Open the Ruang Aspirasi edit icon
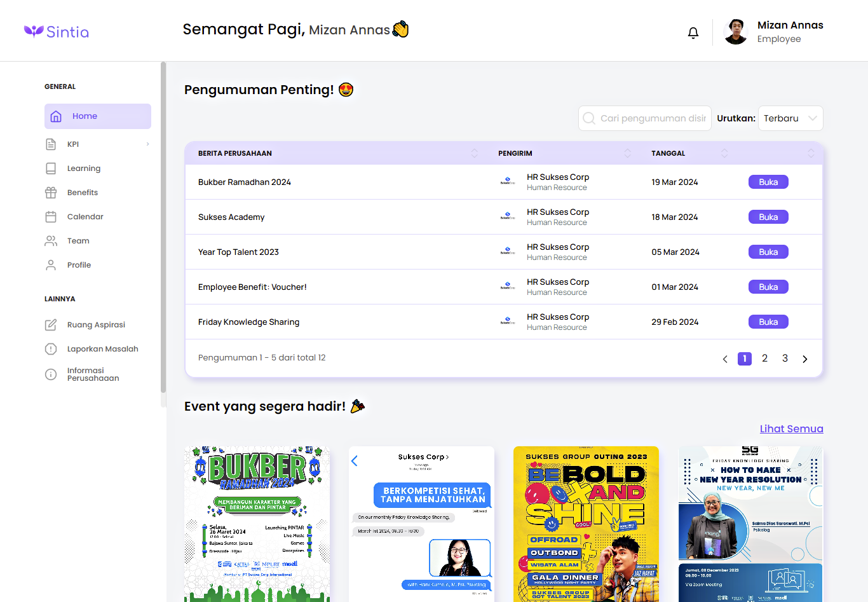This screenshot has height=602, width=868. point(51,325)
